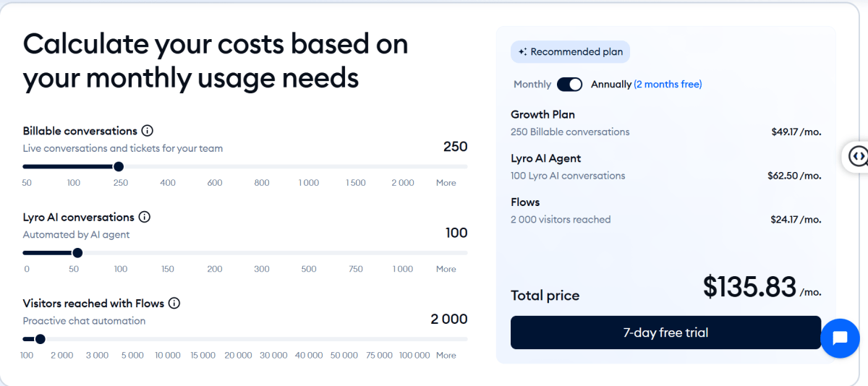
Task: Select Monthly billing label
Action: click(x=532, y=85)
